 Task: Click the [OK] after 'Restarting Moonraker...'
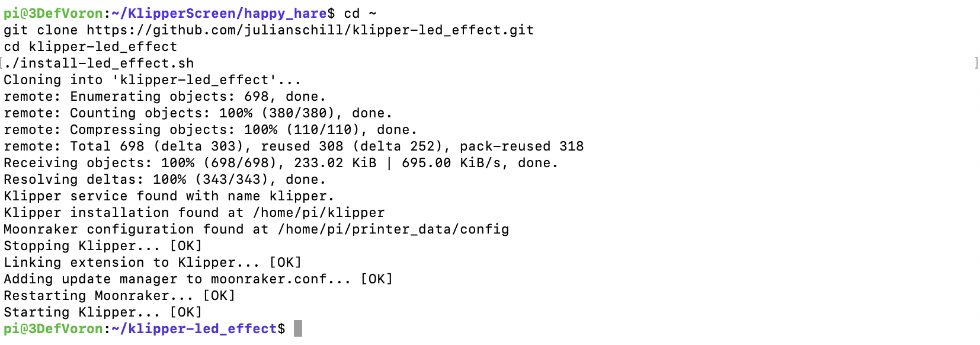coord(219,296)
